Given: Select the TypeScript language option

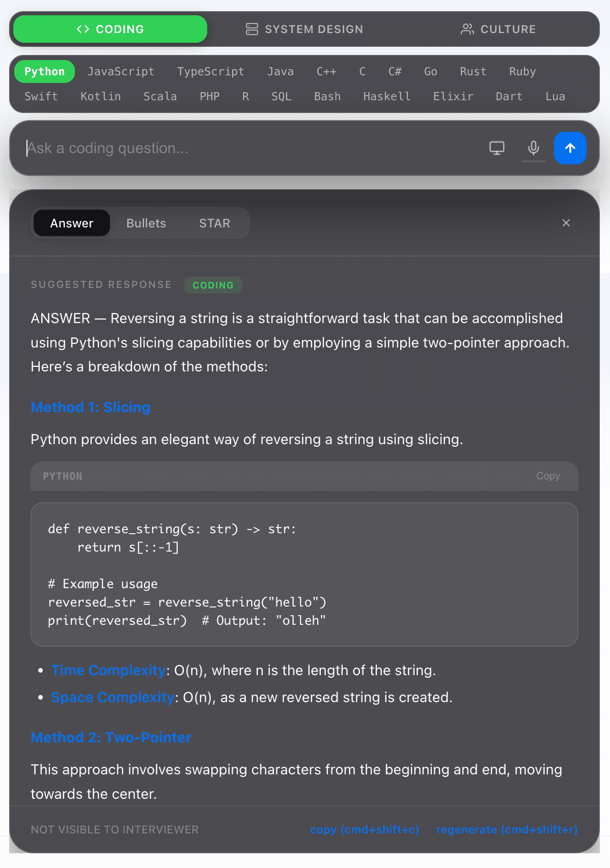Looking at the screenshot, I should (210, 71).
